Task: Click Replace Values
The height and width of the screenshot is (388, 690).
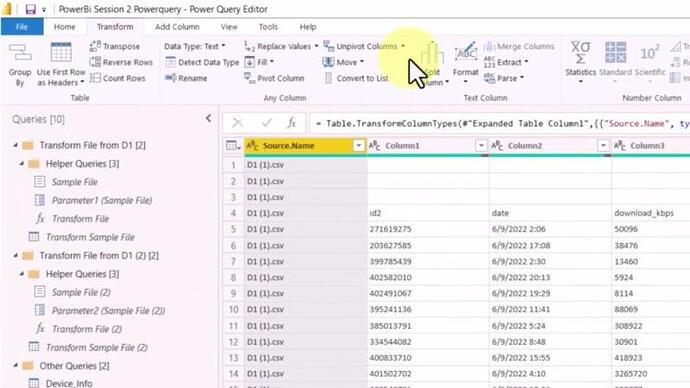Action: click(281, 46)
